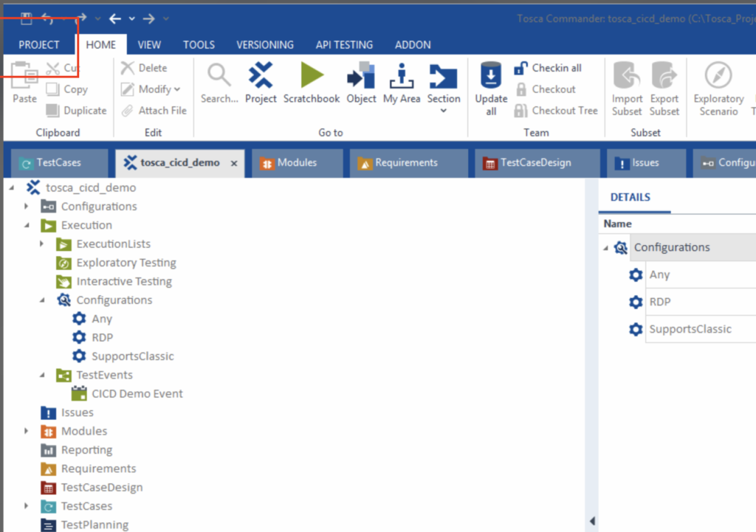Expand the Modules folder in tree
Image resolution: width=756 pixels, height=532 pixels.
(26, 431)
